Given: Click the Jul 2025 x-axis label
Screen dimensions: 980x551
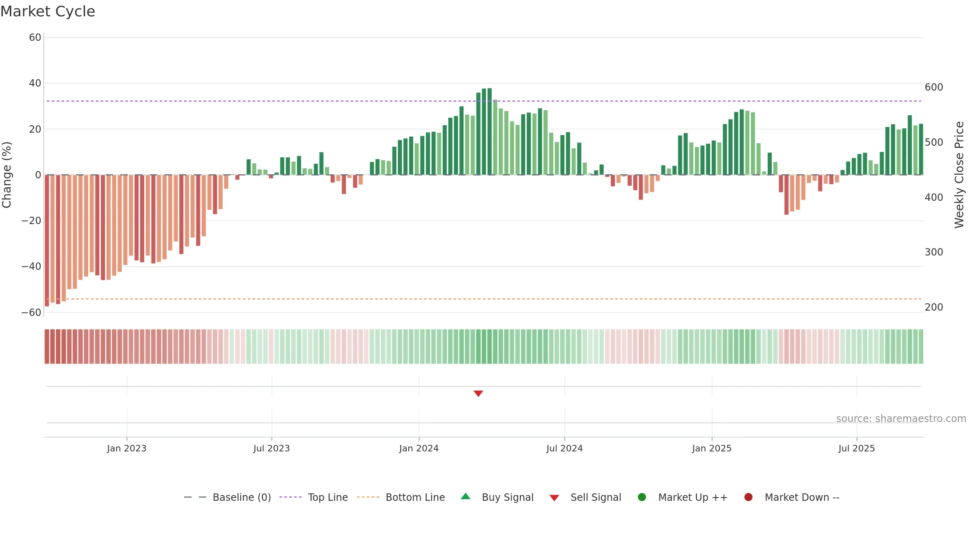Looking at the screenshot, I should pos(857,448).
